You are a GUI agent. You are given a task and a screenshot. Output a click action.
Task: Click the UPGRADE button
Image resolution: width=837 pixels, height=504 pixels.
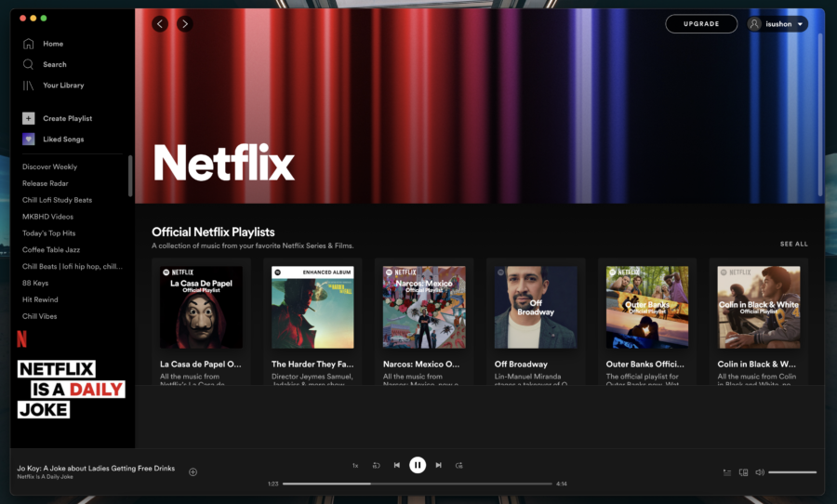point(701,24)
